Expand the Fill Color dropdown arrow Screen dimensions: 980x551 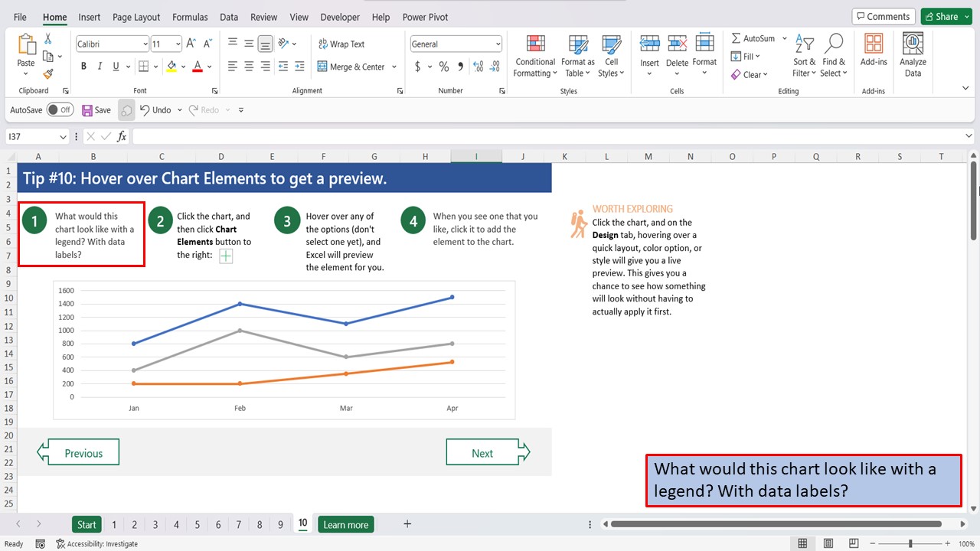[x=184, y=67]
